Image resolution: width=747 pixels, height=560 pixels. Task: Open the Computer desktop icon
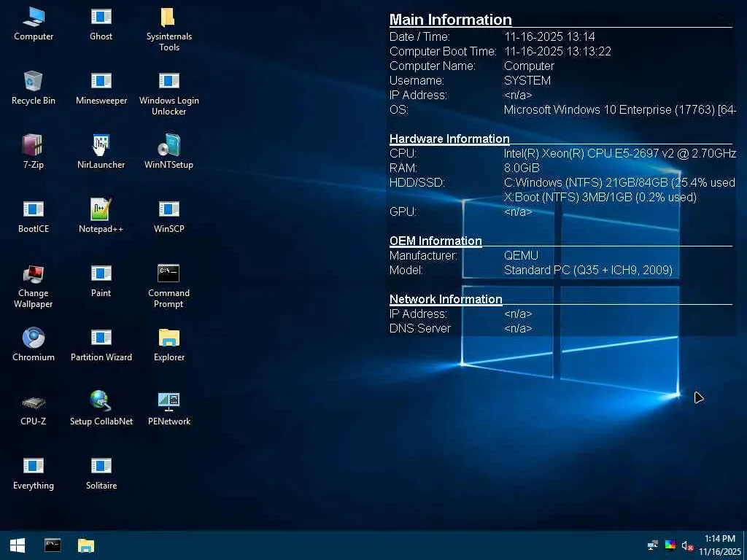coord(34,24)
